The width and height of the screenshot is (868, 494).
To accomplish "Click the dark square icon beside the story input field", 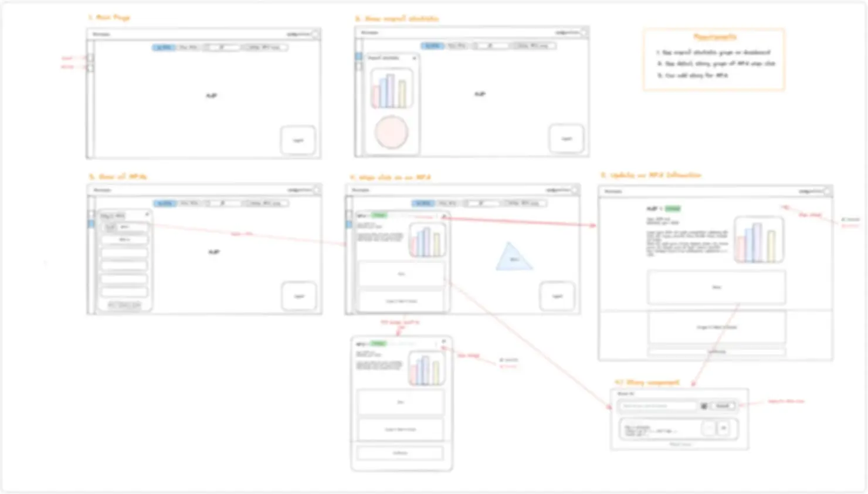I will click(x=704, y=406).
